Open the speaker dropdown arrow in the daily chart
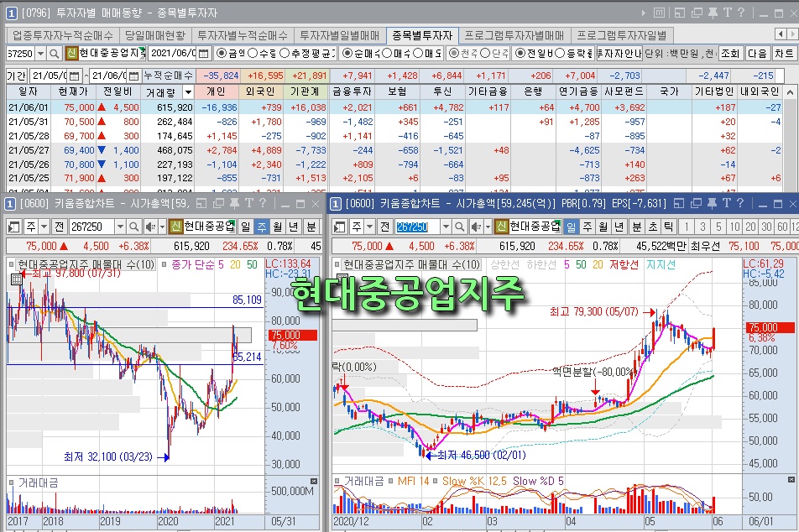799x532 pixels. click(x=488, y=227)
